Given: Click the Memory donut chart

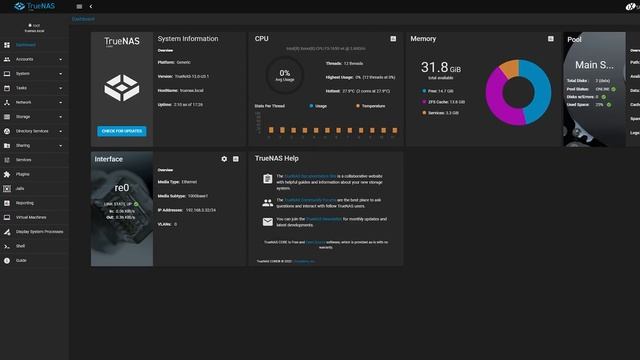Looking at the screenshot, I should click(x=518, y=92).
